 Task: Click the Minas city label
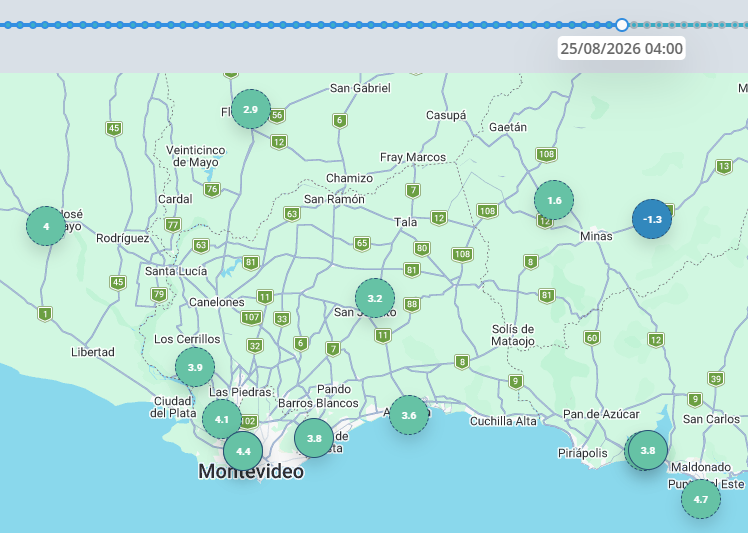[x=596, y=236]
